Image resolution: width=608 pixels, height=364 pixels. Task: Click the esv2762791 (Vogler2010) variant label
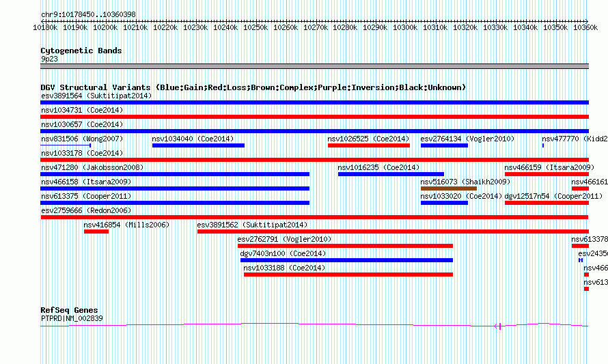(x=284, y=239)
